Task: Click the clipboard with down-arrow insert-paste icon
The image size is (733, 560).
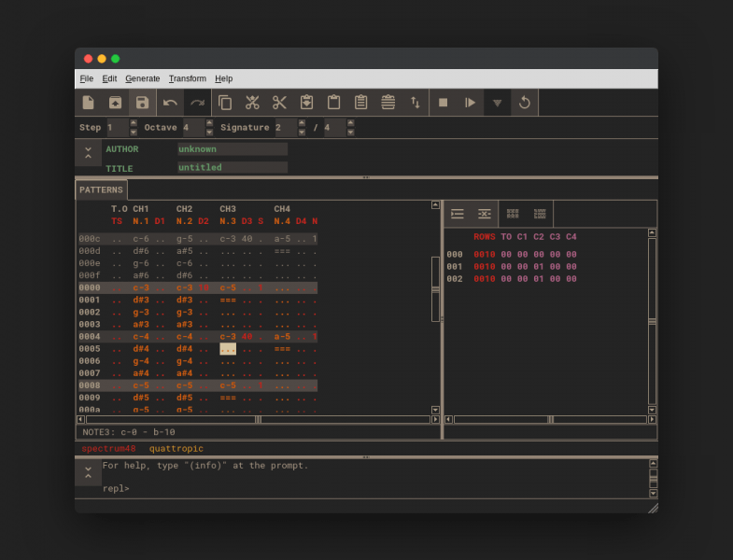Action: [306, 103]
